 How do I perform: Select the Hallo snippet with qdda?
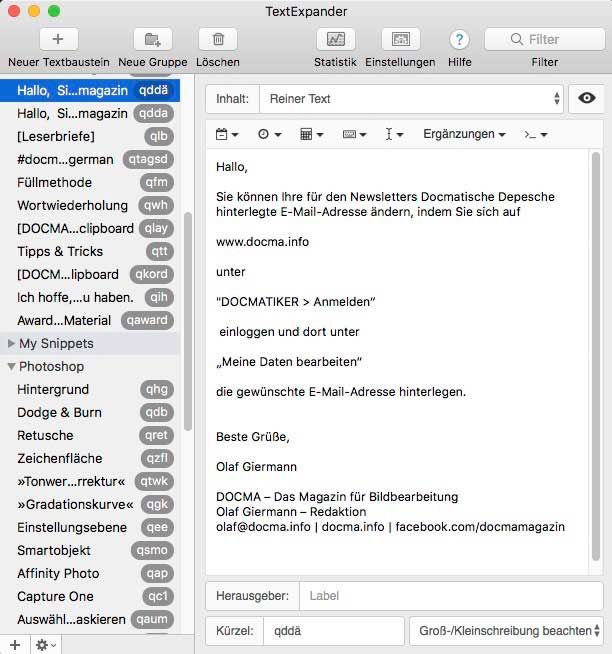[90, 113]
